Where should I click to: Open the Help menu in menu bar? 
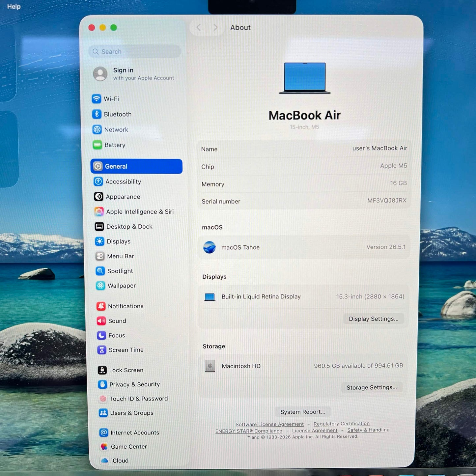pos(14,7)
